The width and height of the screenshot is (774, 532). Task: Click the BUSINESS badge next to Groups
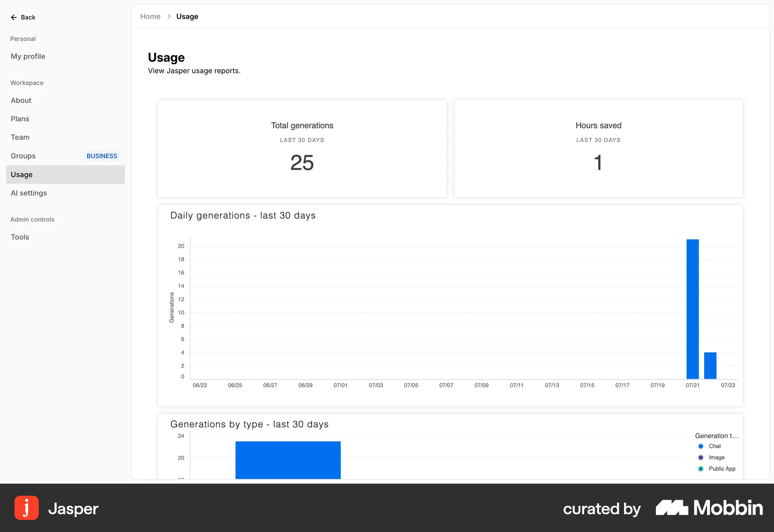click(x=102, y=156)
